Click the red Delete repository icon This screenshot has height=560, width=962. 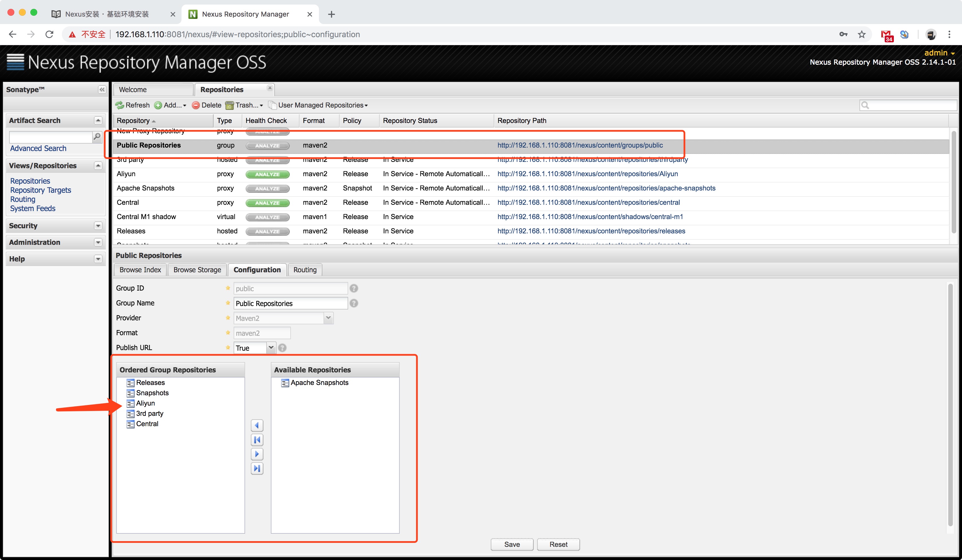click(x=196, y=105)
